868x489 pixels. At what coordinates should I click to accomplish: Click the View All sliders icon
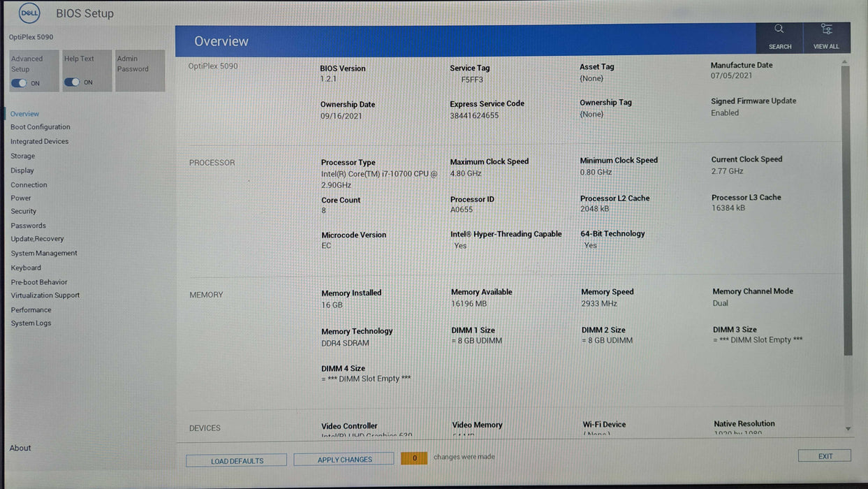[x=826, y=29]
